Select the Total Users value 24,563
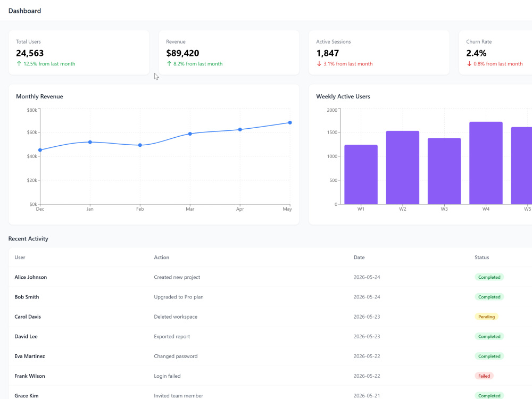The image size is (532, 399). point(30,53)
